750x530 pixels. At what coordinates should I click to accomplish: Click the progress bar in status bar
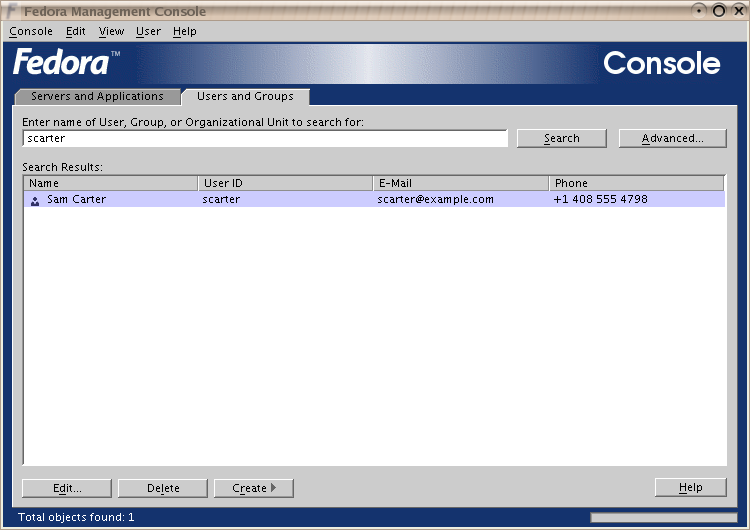point(664,518)
